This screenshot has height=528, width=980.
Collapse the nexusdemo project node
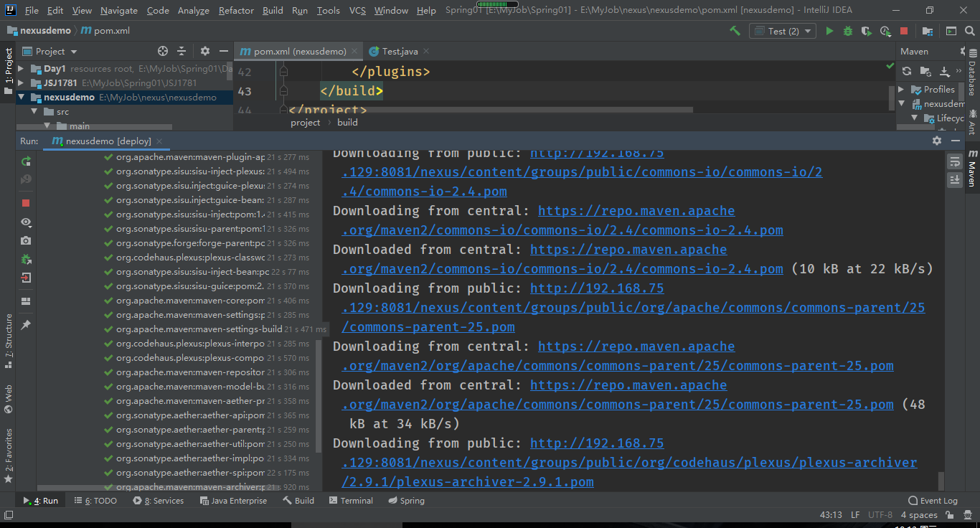point(21,98)
